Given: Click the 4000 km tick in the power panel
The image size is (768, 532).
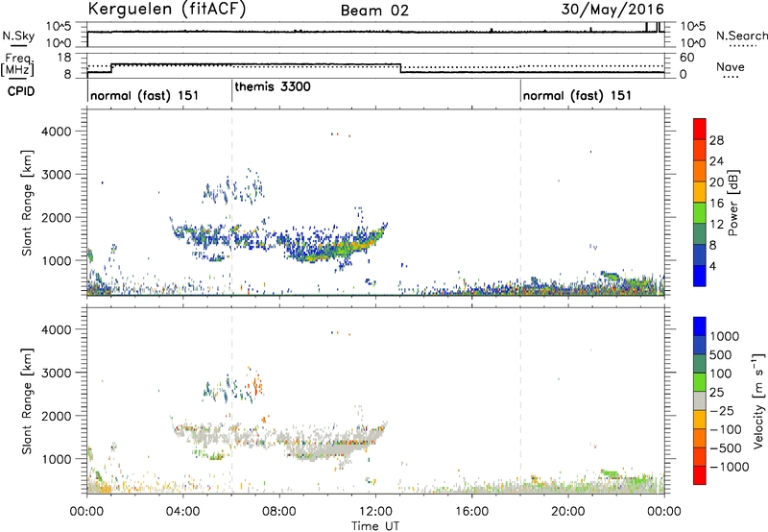Looking at the screenshot, I should click(x=56, y=132).
